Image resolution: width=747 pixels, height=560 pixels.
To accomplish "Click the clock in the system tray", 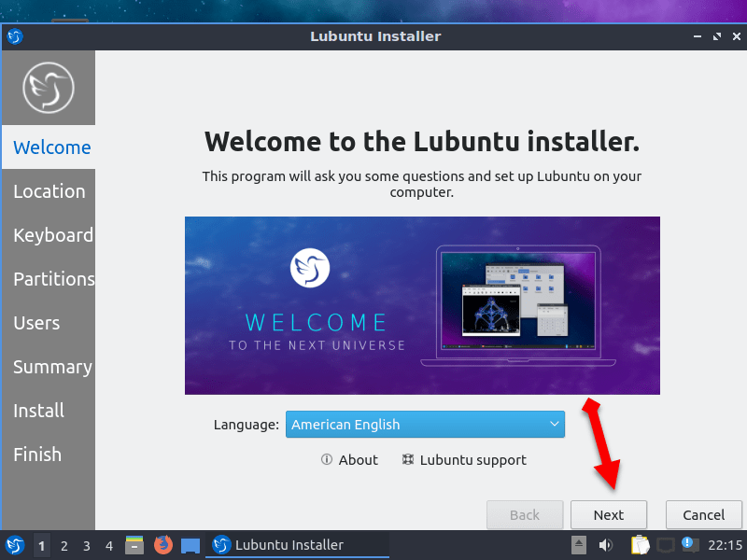I will 725,545.
